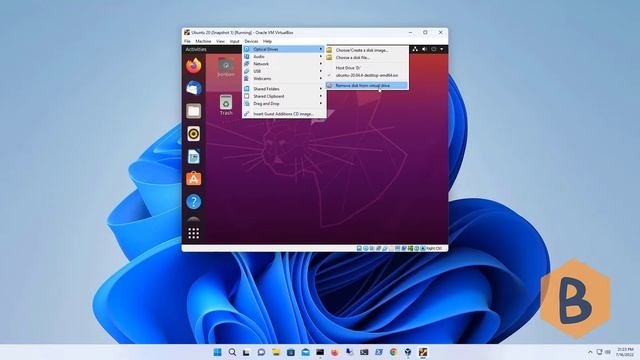
Task: Open File Explorer from the taskbar
Action: click(276, 352)
